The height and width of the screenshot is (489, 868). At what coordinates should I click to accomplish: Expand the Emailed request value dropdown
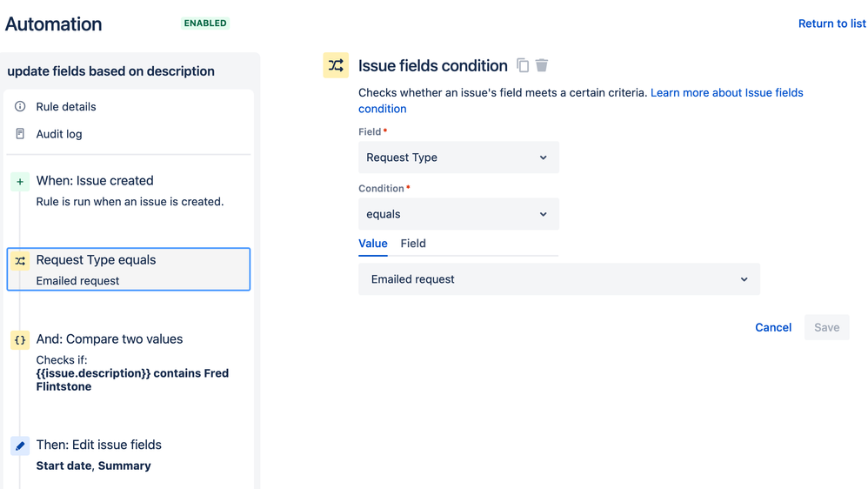point(558,279)
